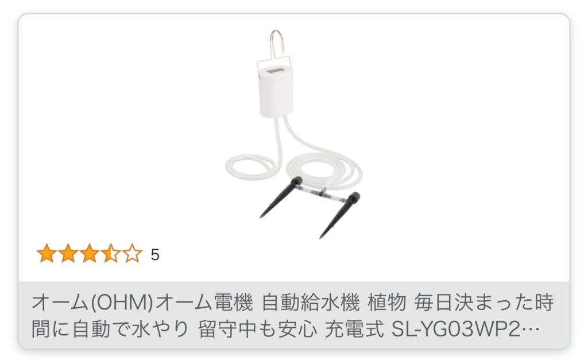This screenshot has height=364, width=588.
Task: Click the display window on the pump unit
Action: click(275, 71)
